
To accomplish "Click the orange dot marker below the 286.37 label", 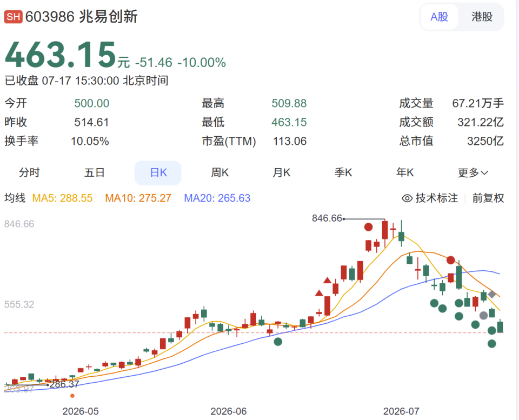I will (x=72, y=396).
